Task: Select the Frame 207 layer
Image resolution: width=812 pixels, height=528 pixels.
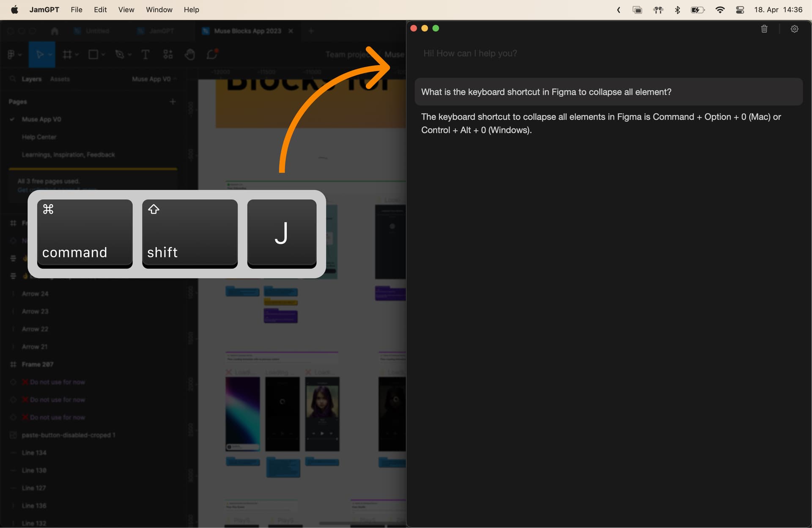Action: (38, 364)
